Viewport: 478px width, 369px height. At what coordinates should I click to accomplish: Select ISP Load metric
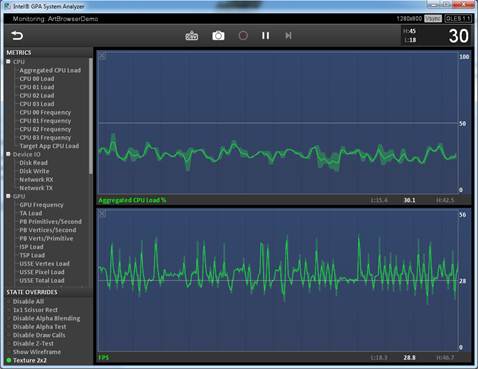[31, 247]
